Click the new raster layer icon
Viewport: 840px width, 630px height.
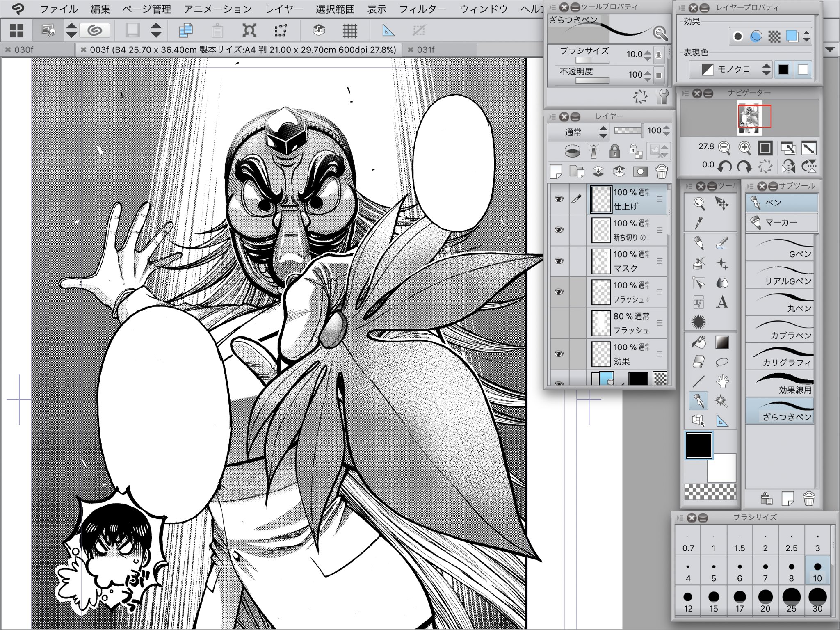point(556,171)
